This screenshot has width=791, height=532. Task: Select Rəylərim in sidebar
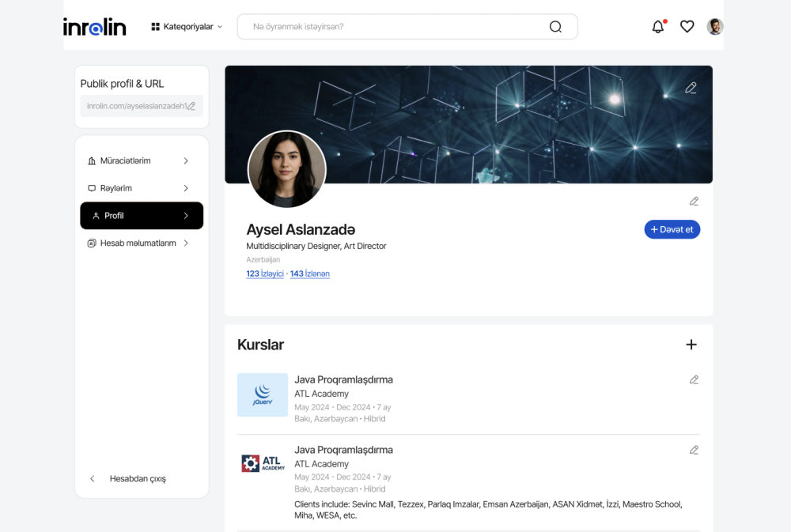point(116,189)
